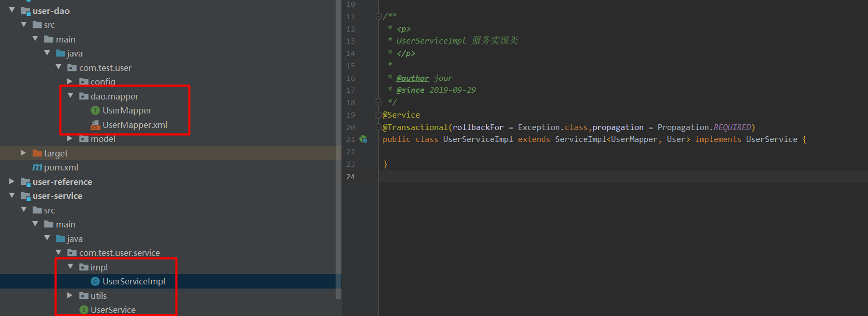868x316 pixels.
Task: Click the rollbackFor parameter
Action: tap(478, 127)
